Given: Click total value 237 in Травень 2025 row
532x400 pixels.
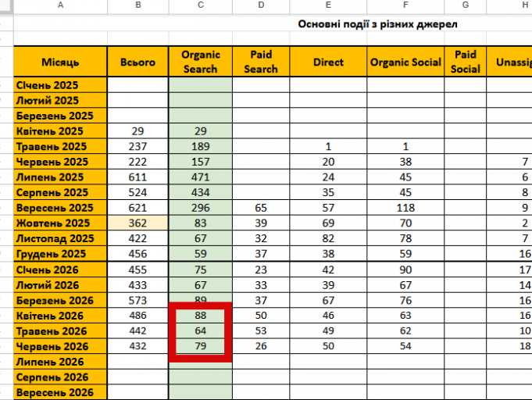Looking at the screenshot, I should [x=137, y=146].
